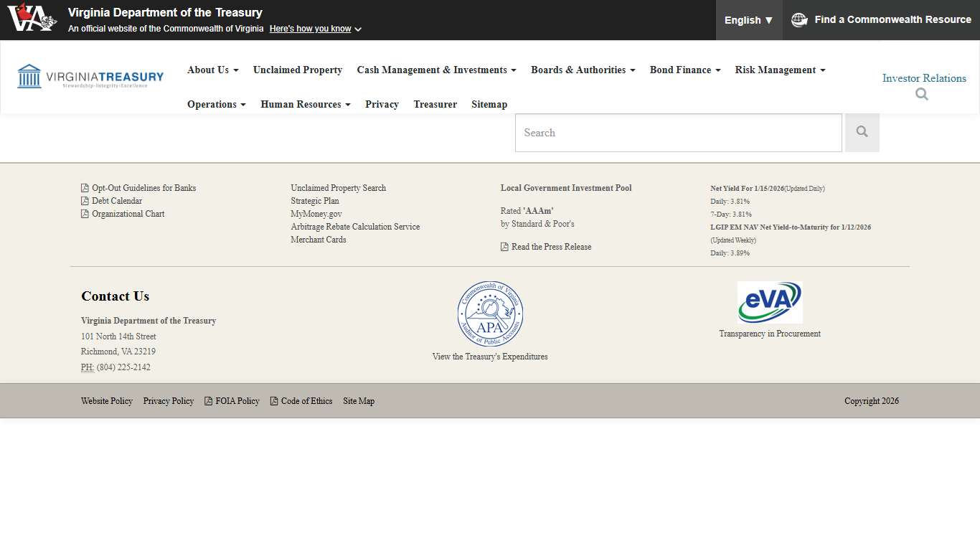Open the APA Auditor of Public Accounts seal
The height and width of the screenshot is (551, 980).
(x=490, y=314)
